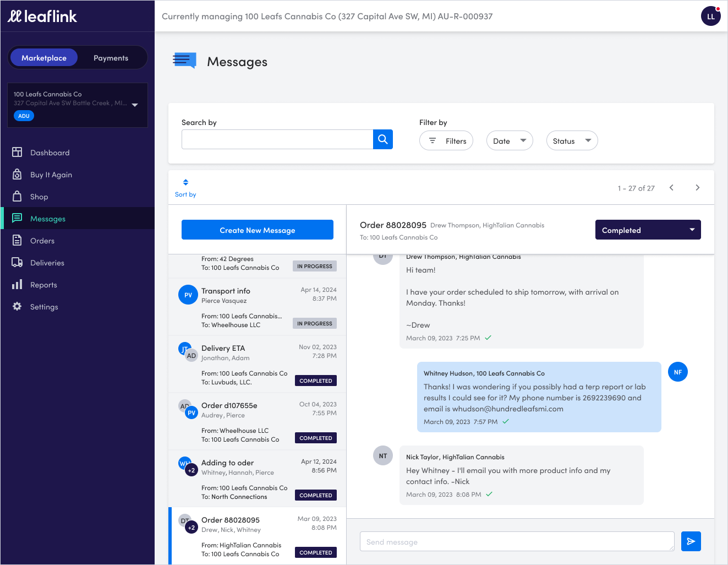Screen dimensions: 728x565
Task: Go to next page of messages
Action: tap(698, 188)
